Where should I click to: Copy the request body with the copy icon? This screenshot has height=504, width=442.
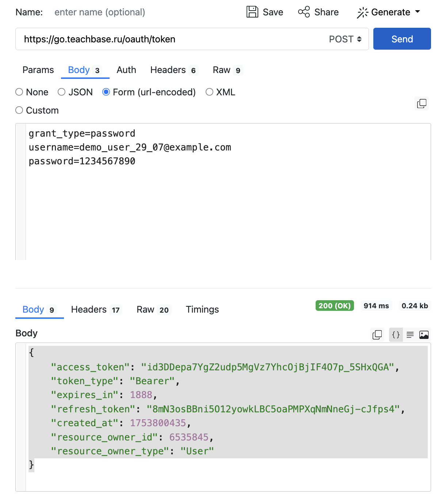[422, 104]
